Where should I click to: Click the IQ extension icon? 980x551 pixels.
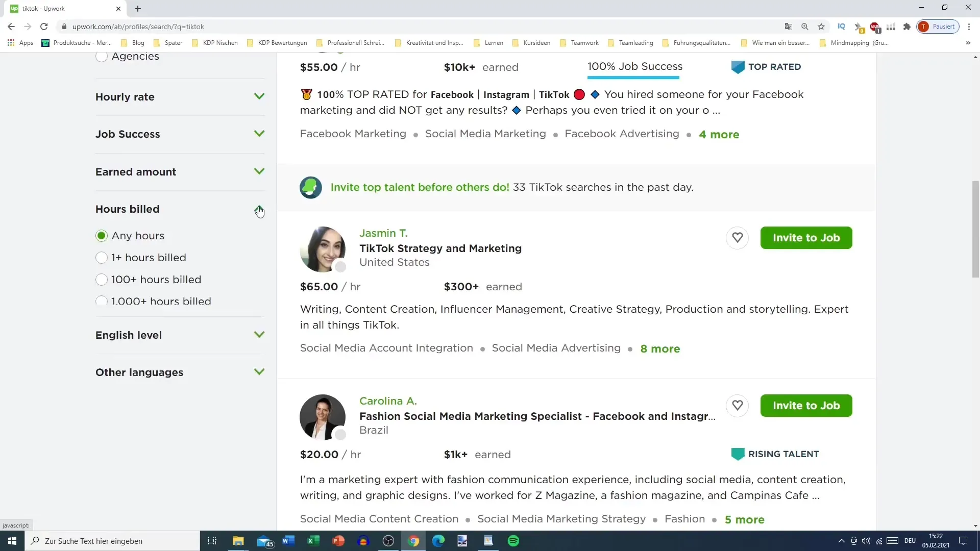coord(842,27)
